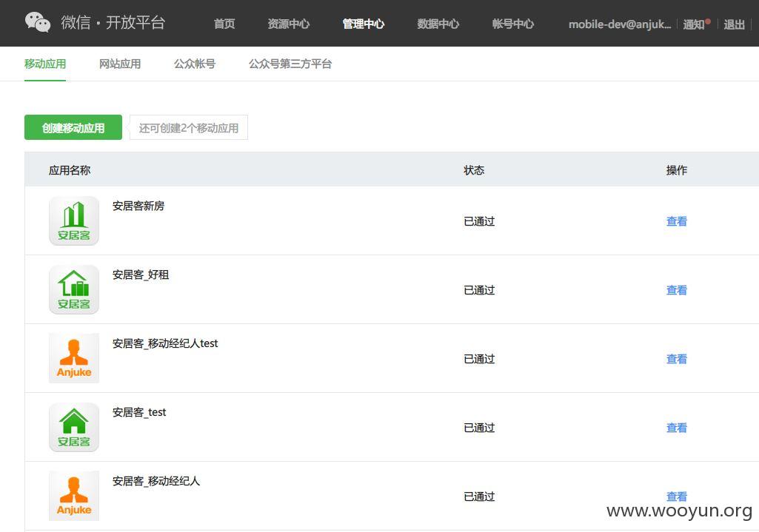Open 资源中心 in the top navigation
The width and height of the screenshot is (759, 532).
coord(289,24)
